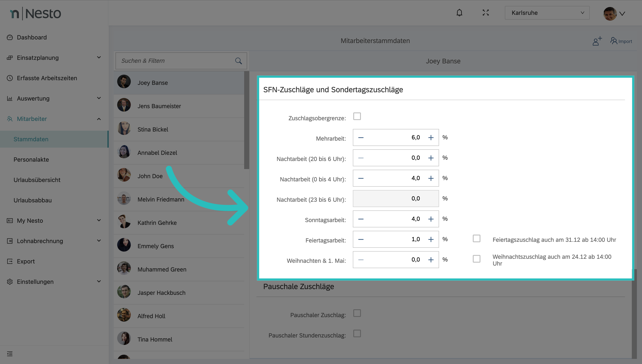This screenshot has width=642, height=364.
Task: Click the Import employees button
Action: coord(621,41)
